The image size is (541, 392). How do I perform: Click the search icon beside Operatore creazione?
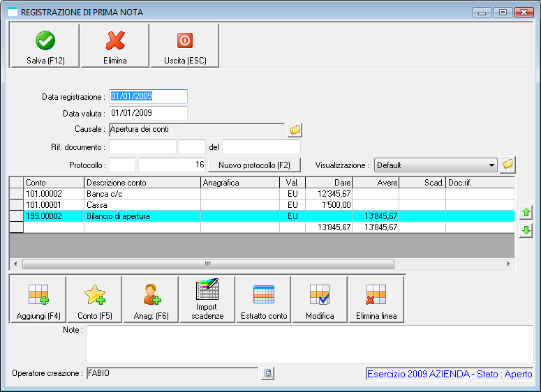click(268, 373)
